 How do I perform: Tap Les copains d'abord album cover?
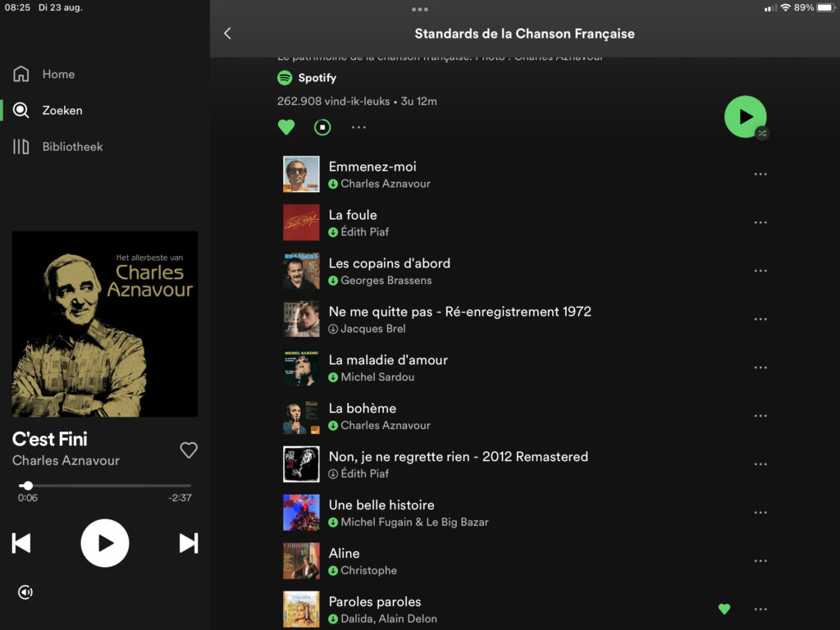coord(301,271)
